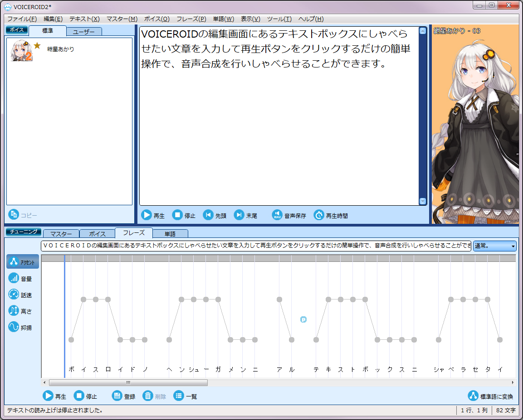Select the アクセント tuning mode

tap(23, 262)
